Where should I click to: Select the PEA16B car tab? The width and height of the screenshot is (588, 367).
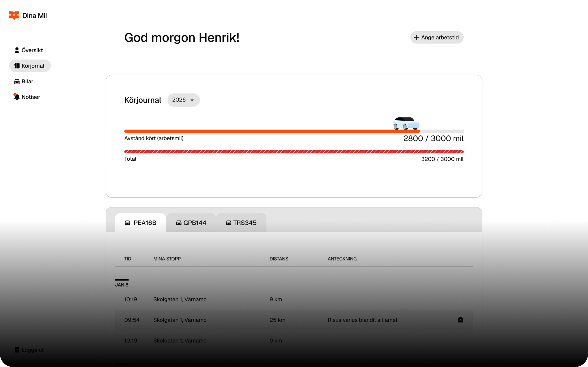[140, 223]
